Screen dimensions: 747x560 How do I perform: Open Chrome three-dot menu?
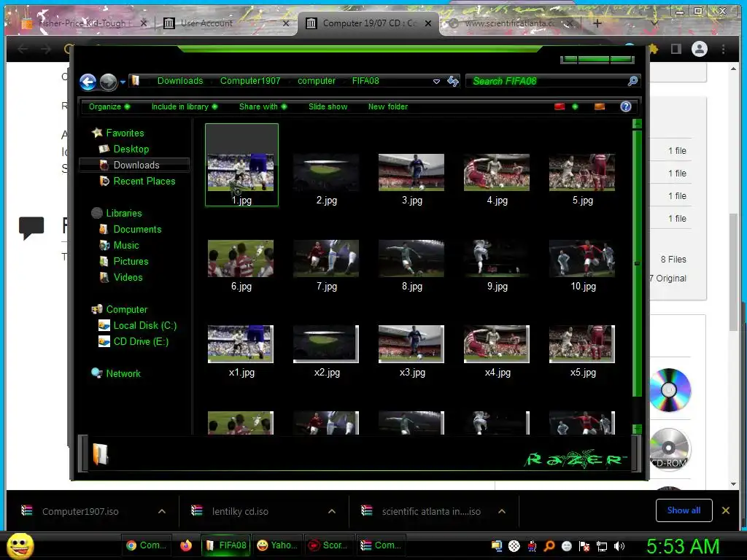[723, 49]
